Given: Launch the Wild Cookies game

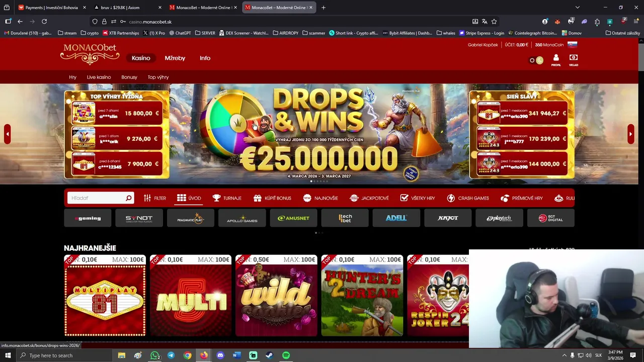Looking at the screenshot, I should pos(276,296).
